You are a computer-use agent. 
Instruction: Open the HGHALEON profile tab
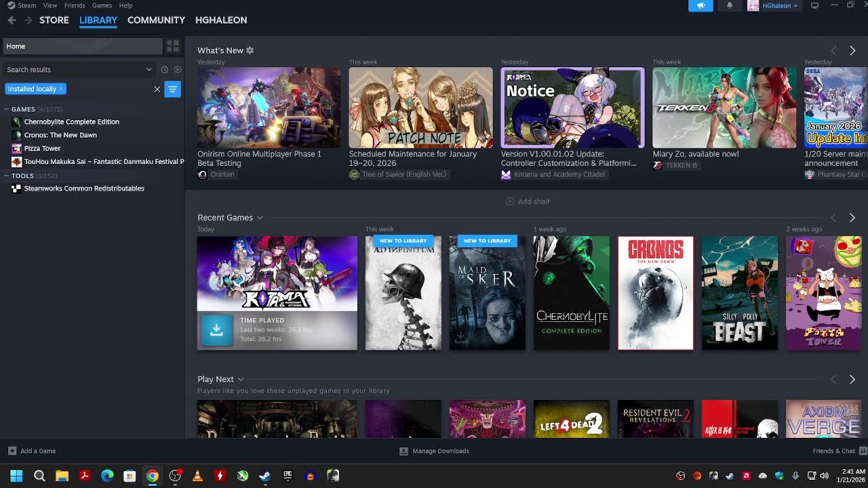[221, 20]
